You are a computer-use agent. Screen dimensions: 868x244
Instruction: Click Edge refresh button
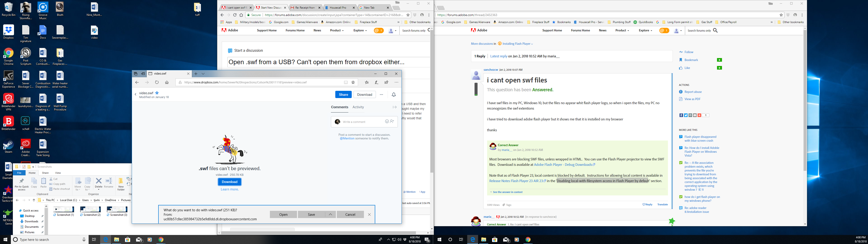(x=157, y=82)
